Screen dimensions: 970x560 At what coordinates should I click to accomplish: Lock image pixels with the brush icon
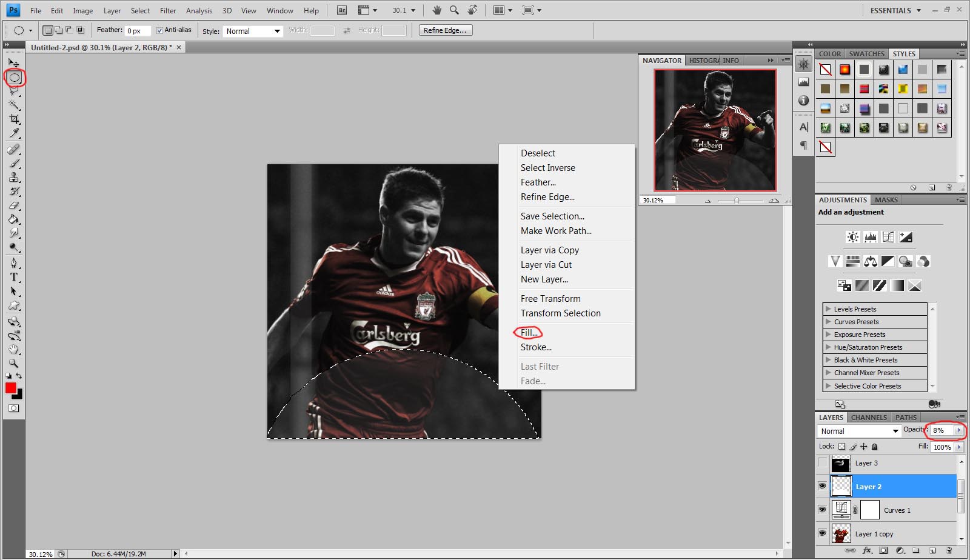(853, 447)
